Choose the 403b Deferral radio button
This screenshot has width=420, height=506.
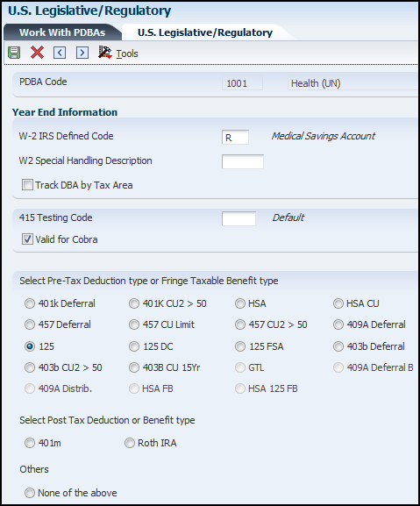(x=338, y=346)
